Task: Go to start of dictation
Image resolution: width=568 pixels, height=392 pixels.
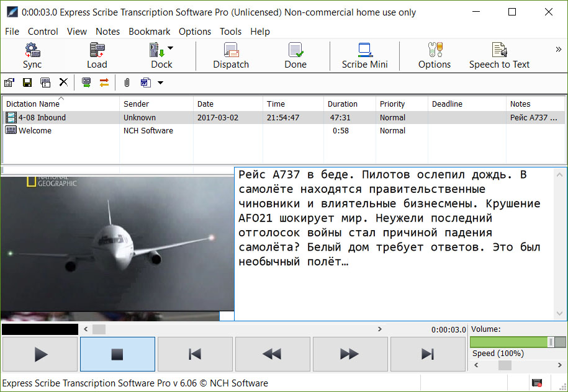Action: tap(195, 354)
